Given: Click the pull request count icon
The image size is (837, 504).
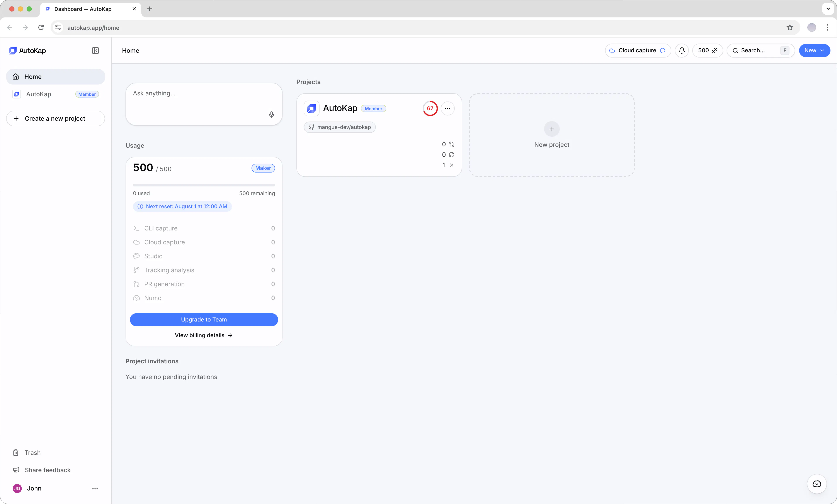Looking at the screenshot, I should (x=451, y=144).
